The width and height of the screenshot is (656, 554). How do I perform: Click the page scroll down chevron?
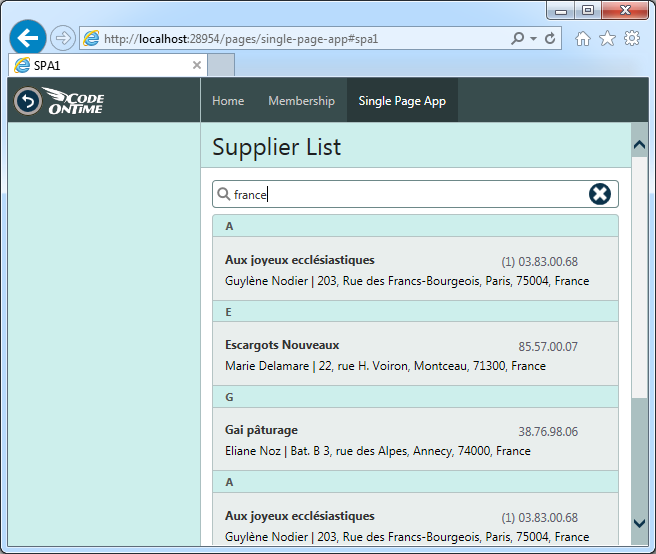[639, 523]
